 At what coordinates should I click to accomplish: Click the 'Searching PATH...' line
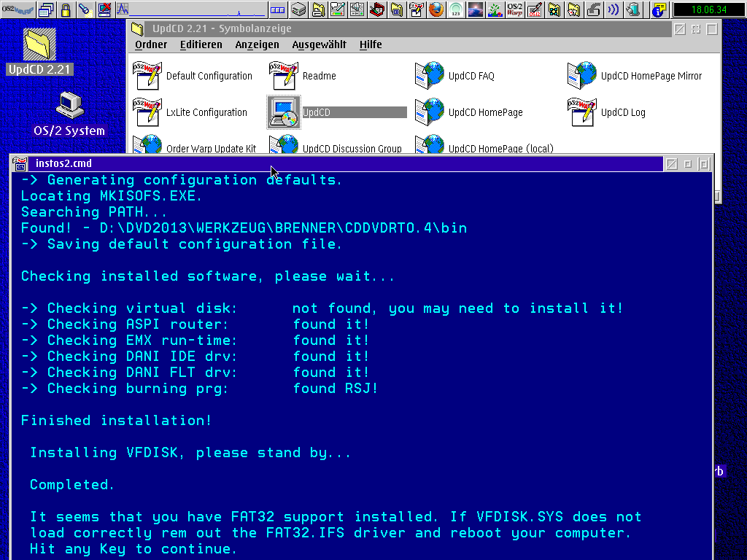[x=94, y=212]
